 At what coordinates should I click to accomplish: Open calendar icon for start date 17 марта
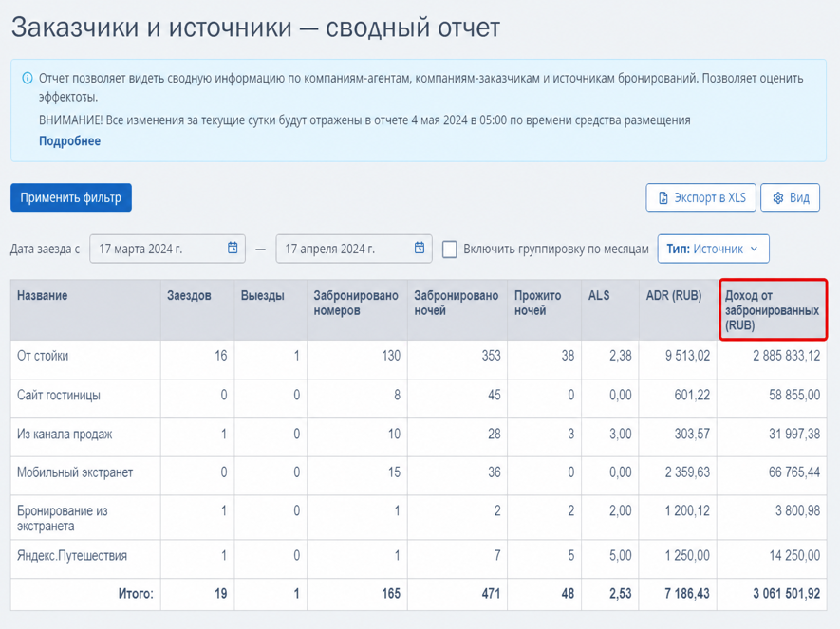[233, 248]
